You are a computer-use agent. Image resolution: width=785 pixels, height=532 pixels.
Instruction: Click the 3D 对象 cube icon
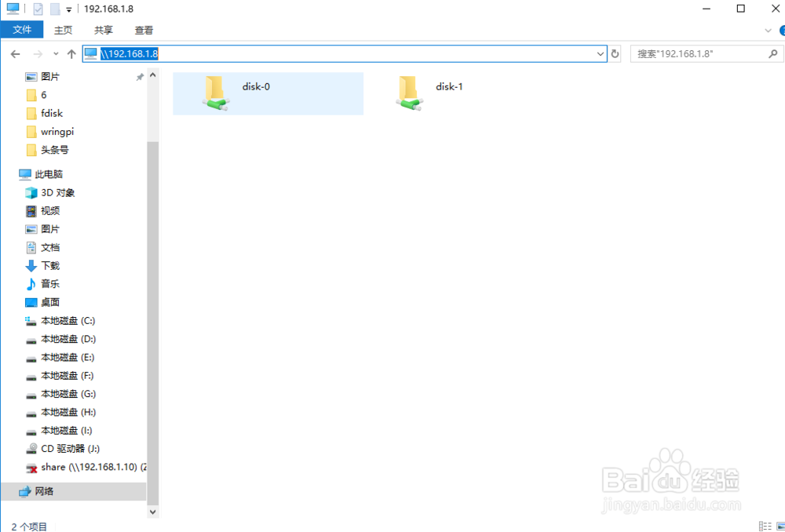31,193
